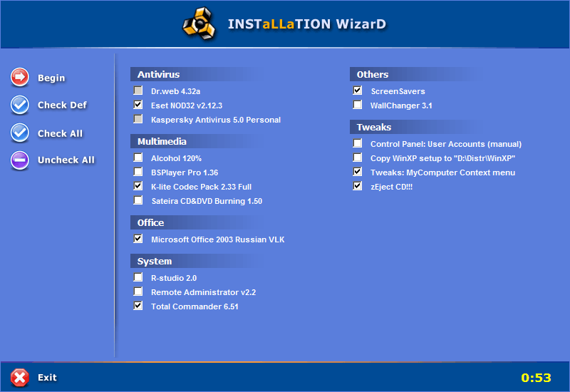The height and width of the screenshot is (392, 570).
Task: Uncheck the zEject CD!!! checkbox
Action: point(358,186)
